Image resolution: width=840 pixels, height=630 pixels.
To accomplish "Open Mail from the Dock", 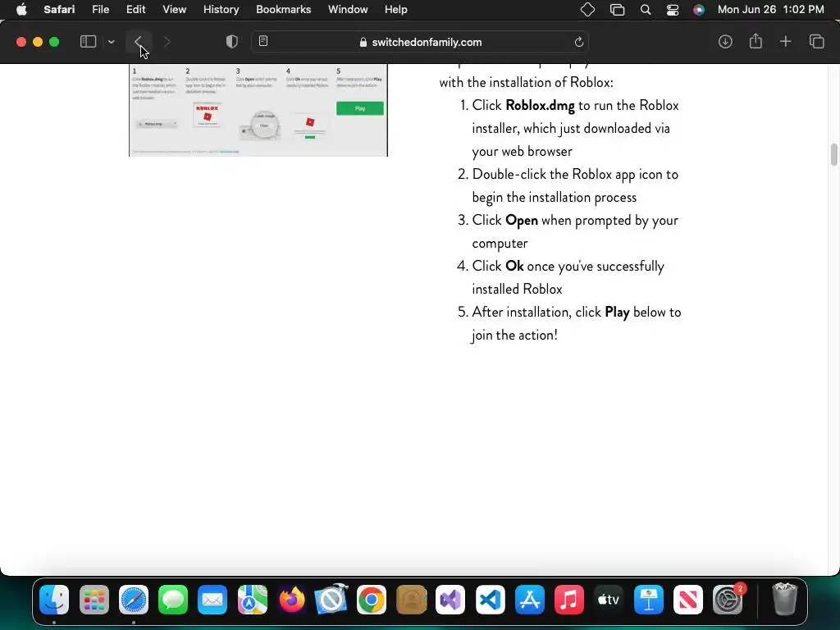I will pyautogui.click(x=212, y=600).
